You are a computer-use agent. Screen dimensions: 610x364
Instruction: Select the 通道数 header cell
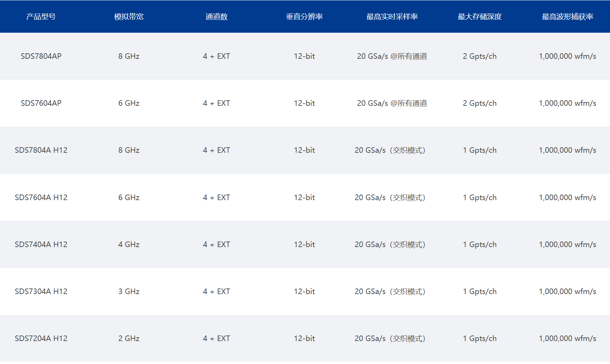[216, 17]
